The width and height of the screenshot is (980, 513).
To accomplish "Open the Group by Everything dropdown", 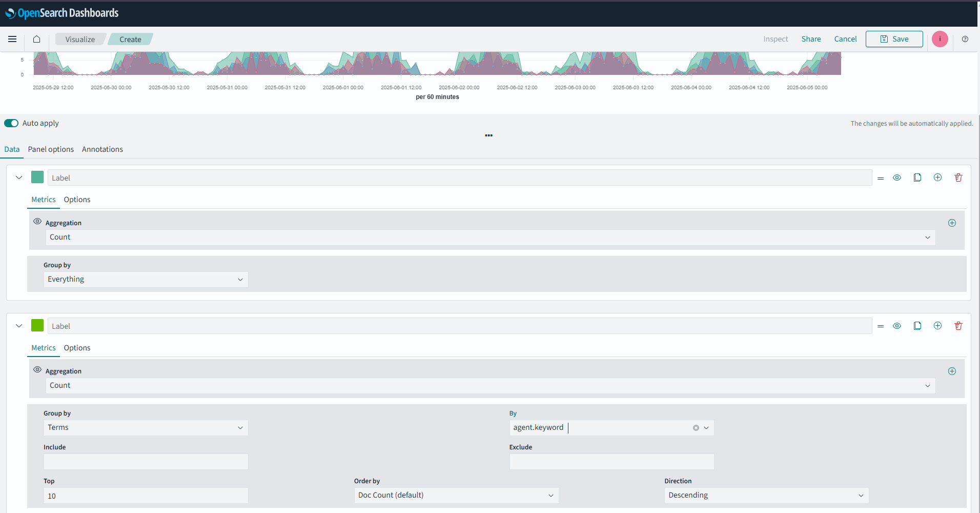I will [x=146, y=279].
